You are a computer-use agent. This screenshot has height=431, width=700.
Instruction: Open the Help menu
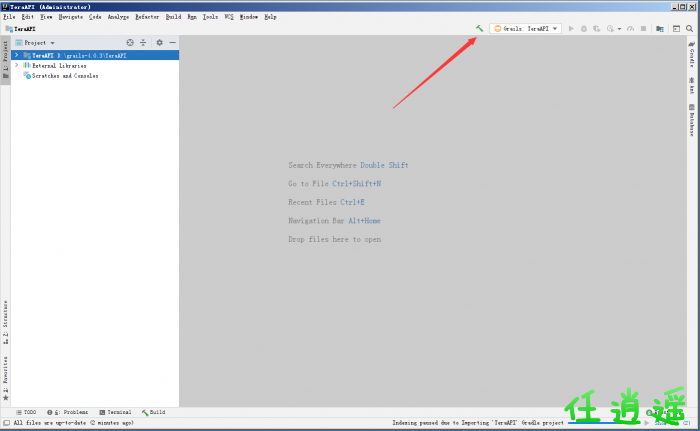270,17
